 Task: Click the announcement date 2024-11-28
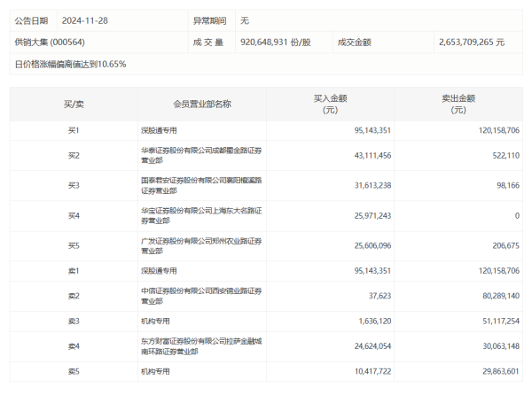90,19
